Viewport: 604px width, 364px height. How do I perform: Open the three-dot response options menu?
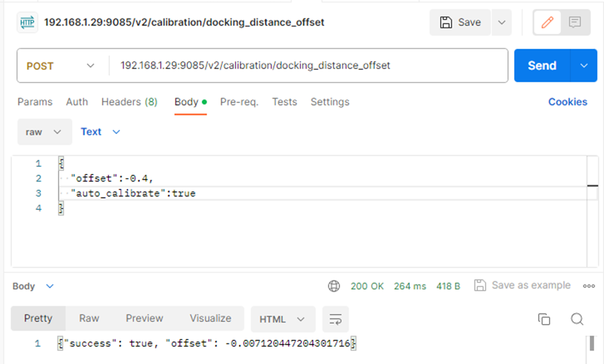589,286
